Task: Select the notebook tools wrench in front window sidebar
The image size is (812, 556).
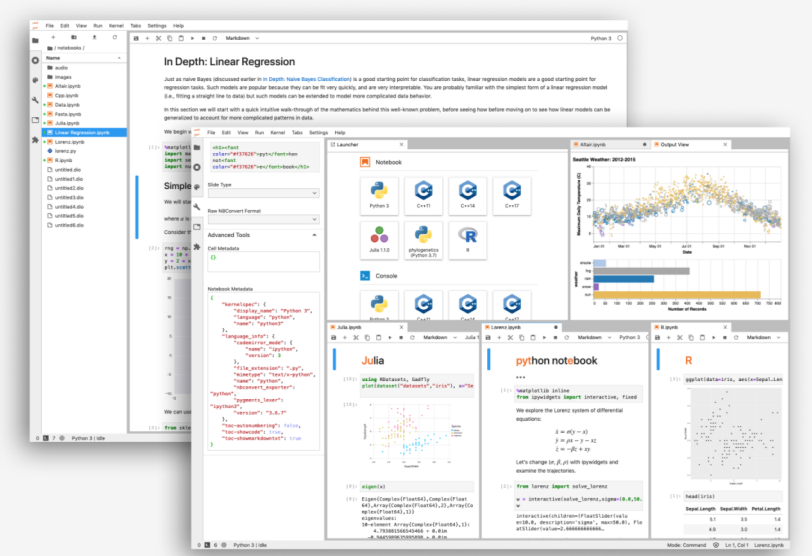Action: tap(197, 207)
